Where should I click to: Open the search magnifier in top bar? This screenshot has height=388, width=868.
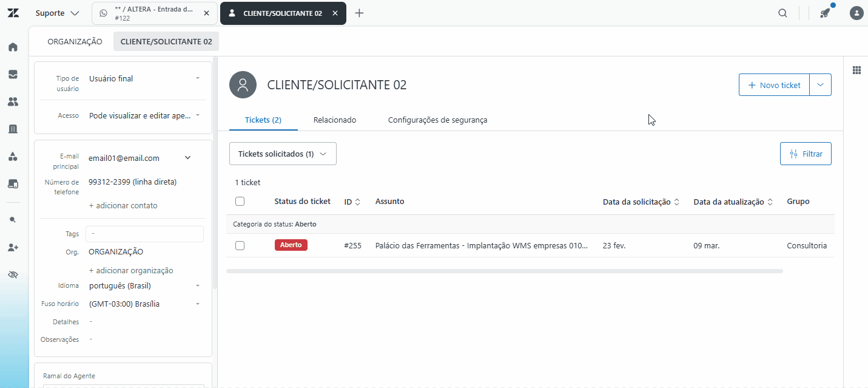(x=782, y=13)
